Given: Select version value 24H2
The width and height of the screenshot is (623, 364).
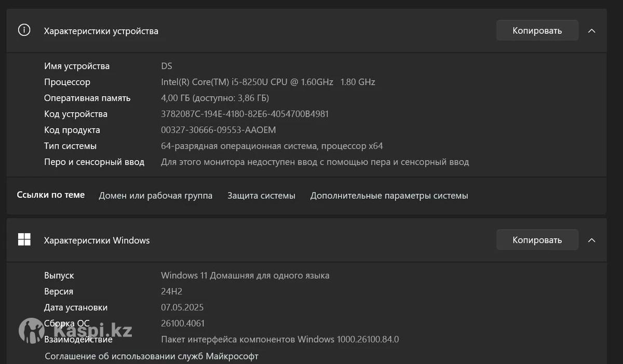Looking at the screenshot, I should 172,291.
